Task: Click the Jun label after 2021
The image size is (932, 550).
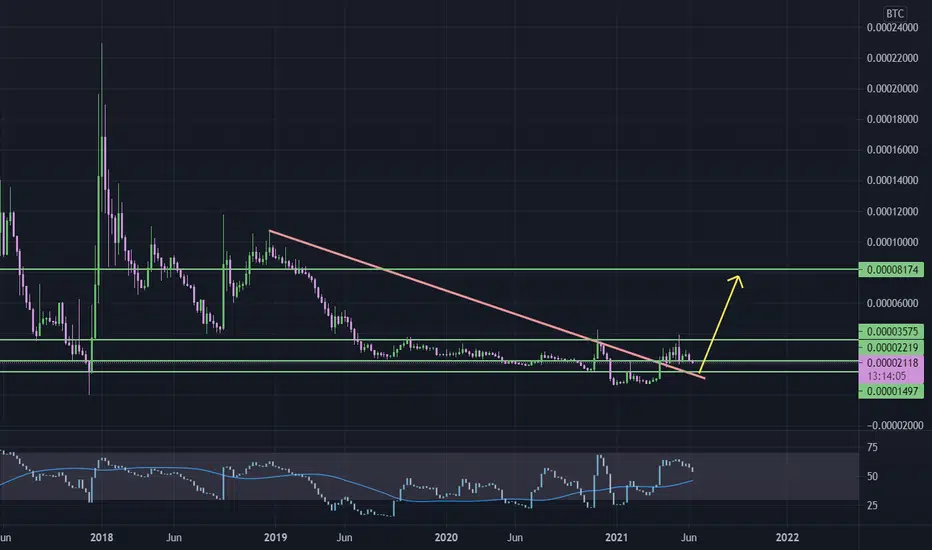Action: [688, 538]
